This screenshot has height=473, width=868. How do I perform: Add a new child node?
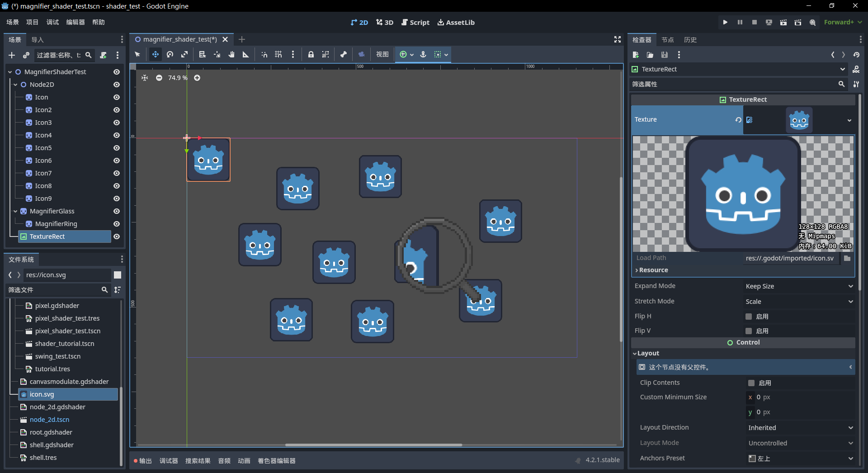coord(12,55)
